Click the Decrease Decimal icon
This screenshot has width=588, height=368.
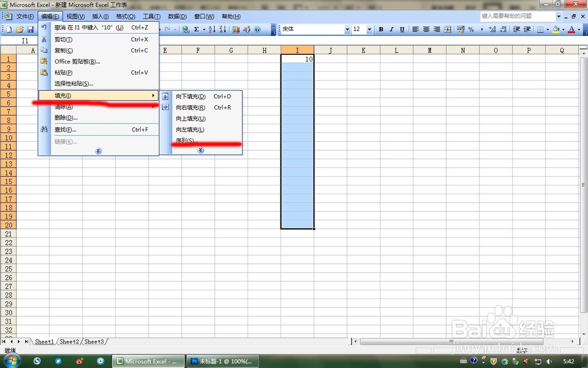[x=503, y=29]
